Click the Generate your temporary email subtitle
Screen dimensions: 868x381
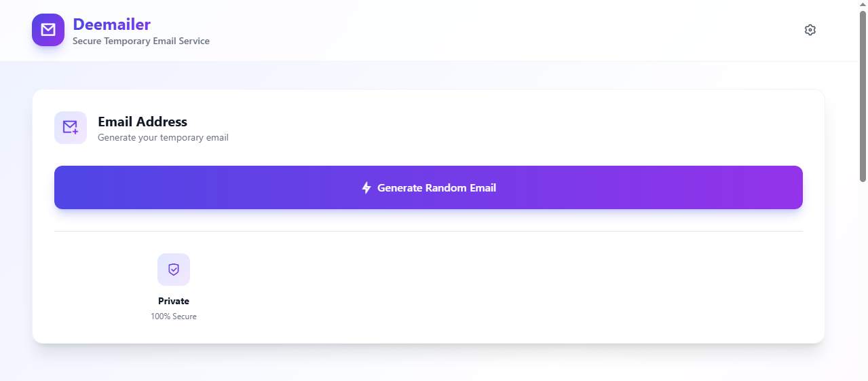[x=163, y=137]
